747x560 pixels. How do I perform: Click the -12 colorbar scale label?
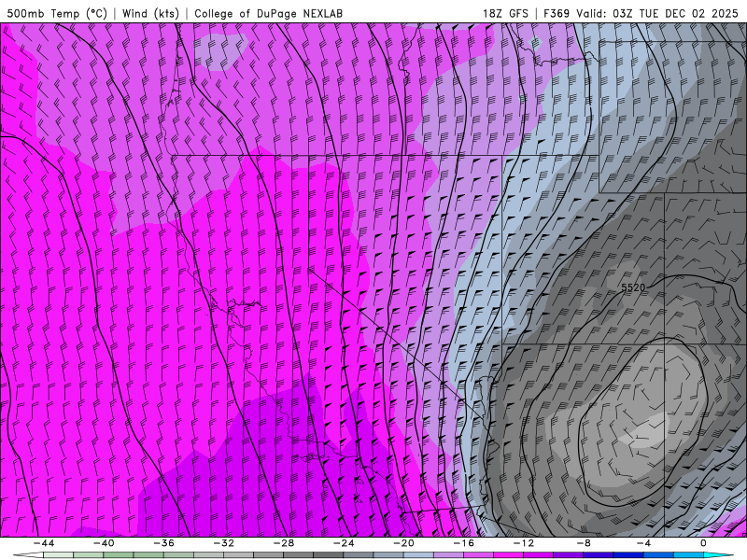point(524,543)
